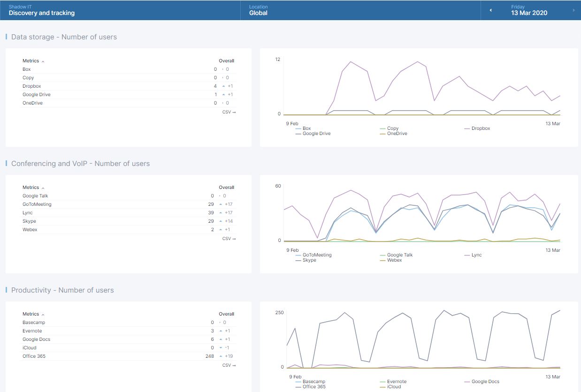Click the Overall column header in Productivity
581x392 pixels.
click(x=226, y=314)
